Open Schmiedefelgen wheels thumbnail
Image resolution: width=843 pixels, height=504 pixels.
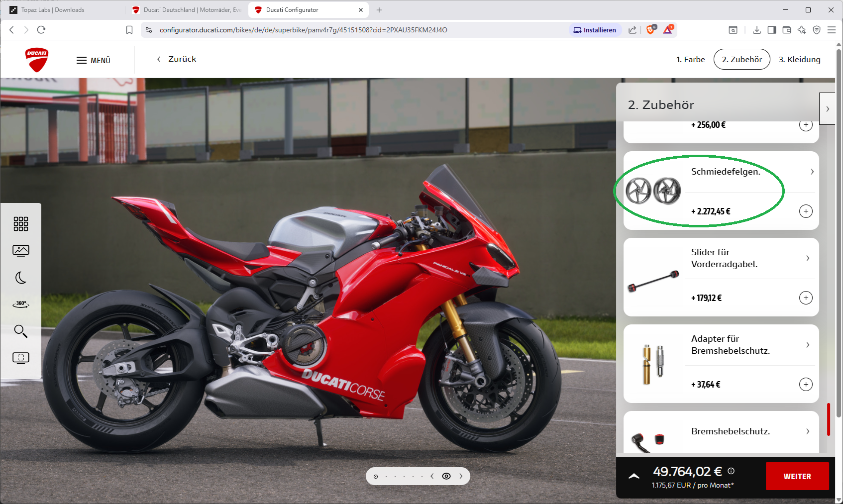point(653,191)
